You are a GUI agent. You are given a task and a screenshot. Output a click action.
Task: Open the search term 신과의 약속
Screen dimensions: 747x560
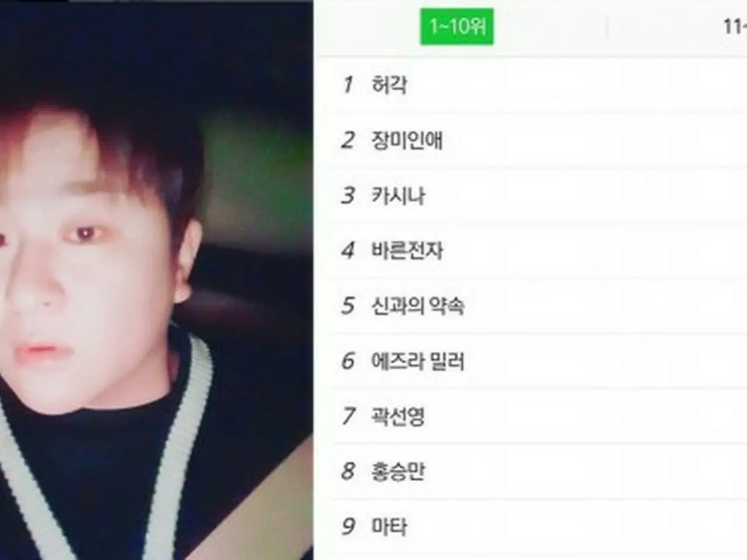click(x=418, y=306)
